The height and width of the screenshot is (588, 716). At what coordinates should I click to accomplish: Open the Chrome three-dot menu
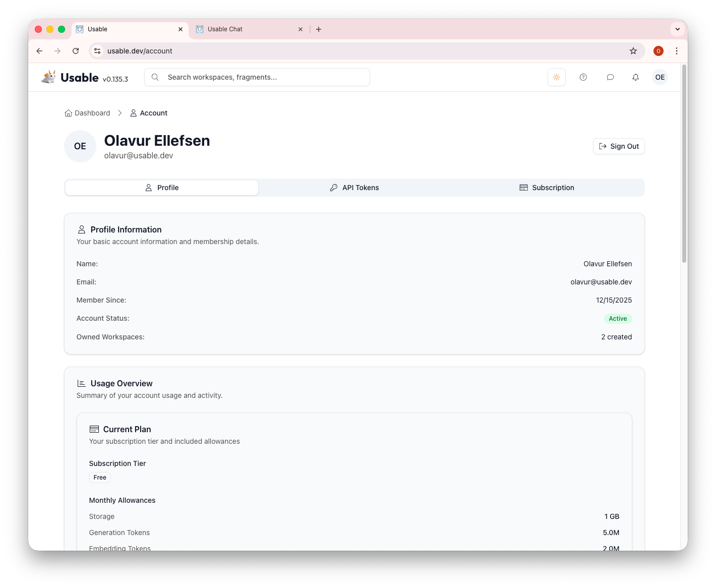click(677, 51)
